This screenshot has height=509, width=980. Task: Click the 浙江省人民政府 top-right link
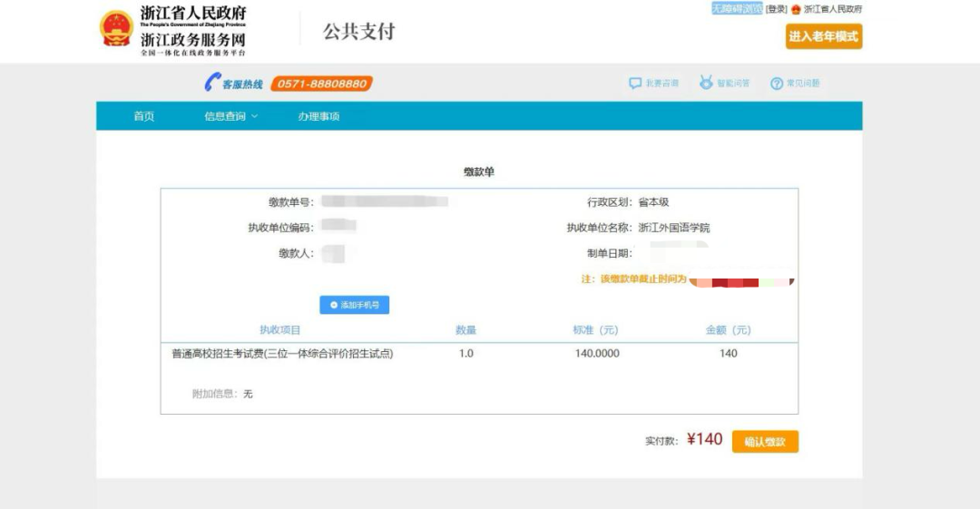pos(833,9)
